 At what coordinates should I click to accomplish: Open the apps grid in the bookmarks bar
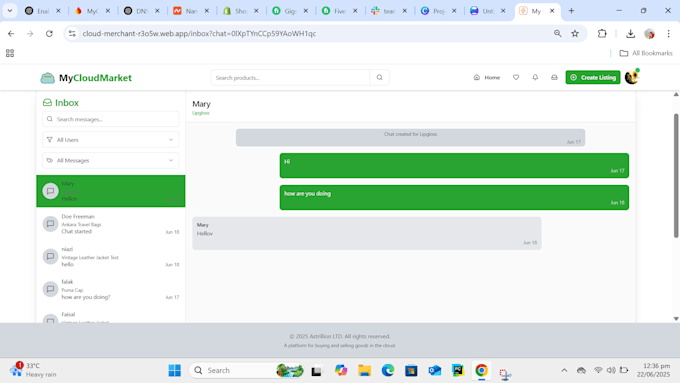pos(10,53)
